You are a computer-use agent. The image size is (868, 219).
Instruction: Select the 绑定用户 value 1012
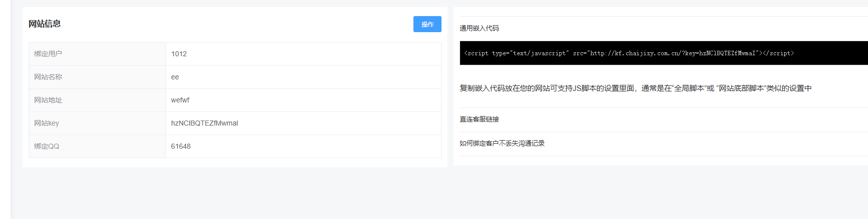(x=179, y=54)
